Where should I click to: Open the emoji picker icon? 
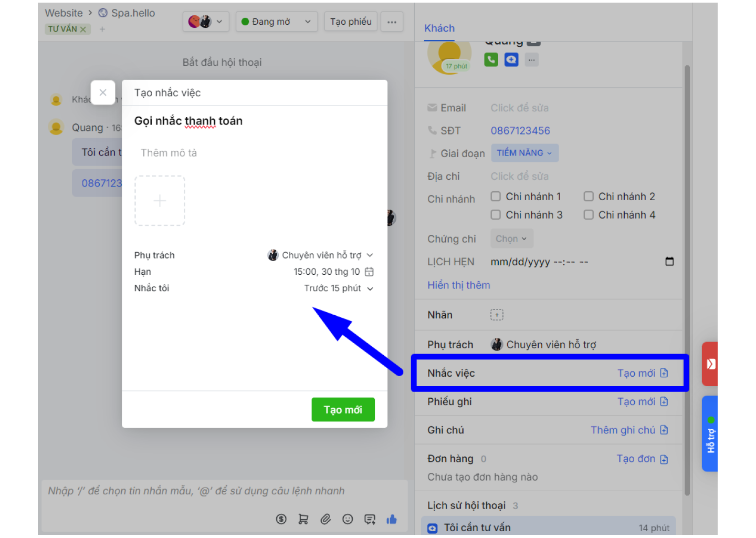coord(348,519)
